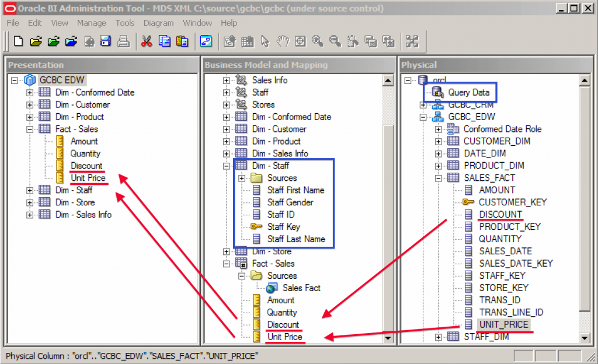Open the Manage menu

coord(91,23)
